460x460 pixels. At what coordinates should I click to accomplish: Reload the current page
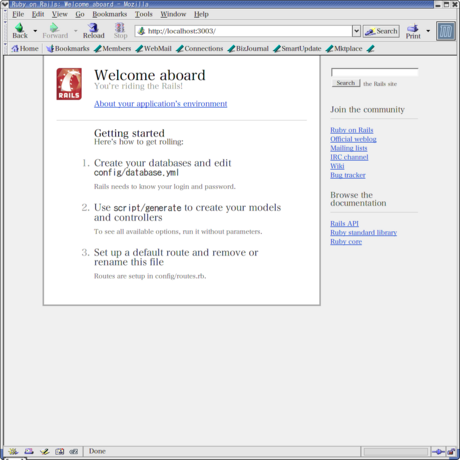93,31
